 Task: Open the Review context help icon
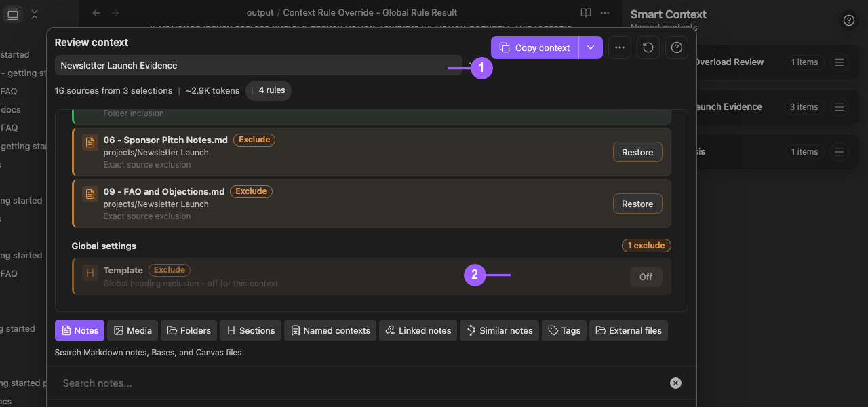677,47
